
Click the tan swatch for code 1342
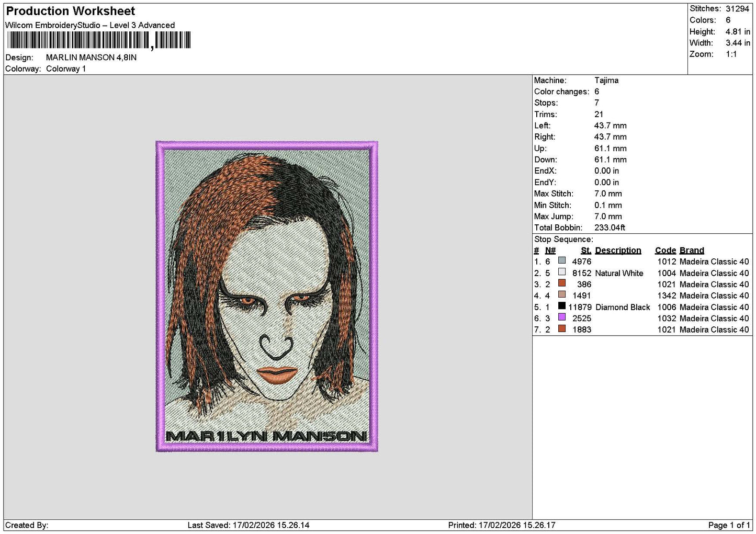click(562, 294)
